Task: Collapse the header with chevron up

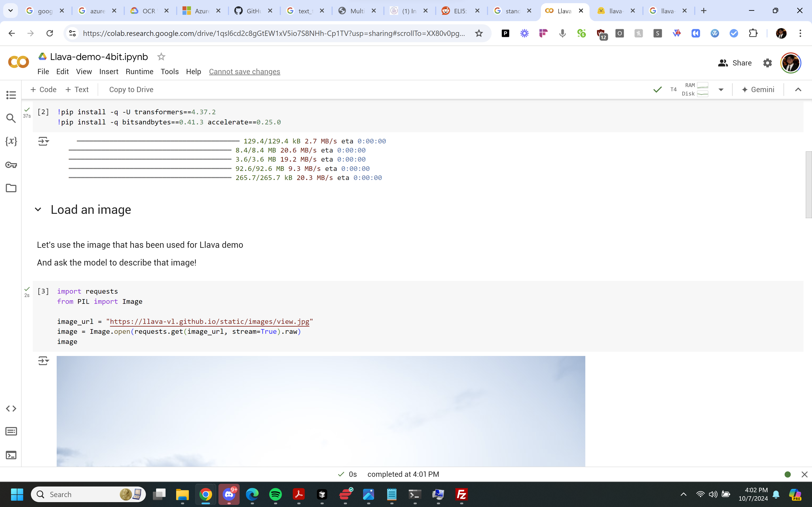Action: (798, 90)
